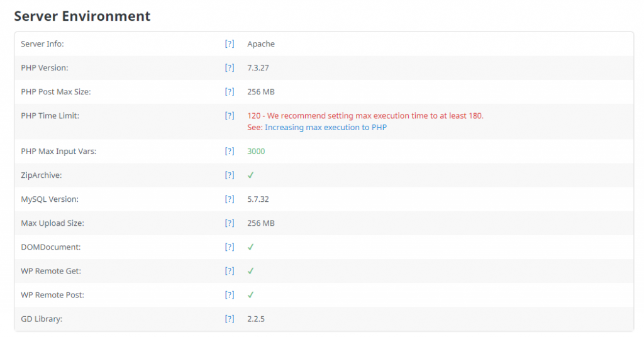The image size is (644, 337).
Task: Select GD Library value 2.2.5
Action: tap(256, 319)
